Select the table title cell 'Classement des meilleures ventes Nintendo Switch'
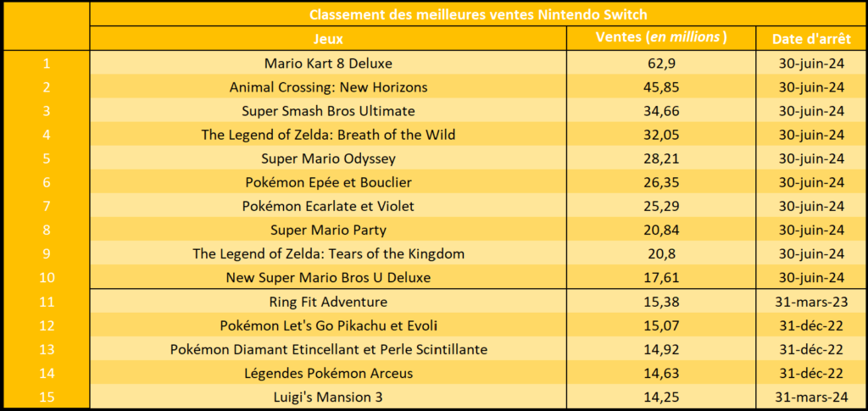This screenshot has width=868, height=411. click(478, 14)
